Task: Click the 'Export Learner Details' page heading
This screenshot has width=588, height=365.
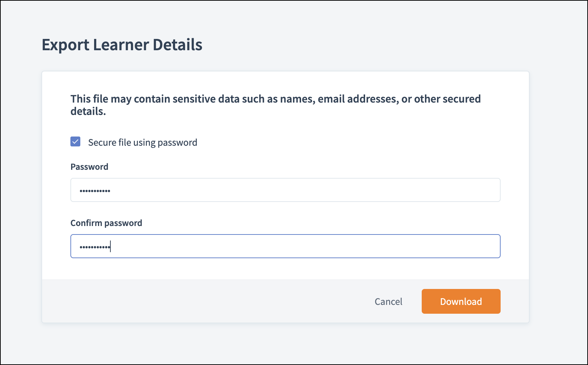Action: click(122, 45)
